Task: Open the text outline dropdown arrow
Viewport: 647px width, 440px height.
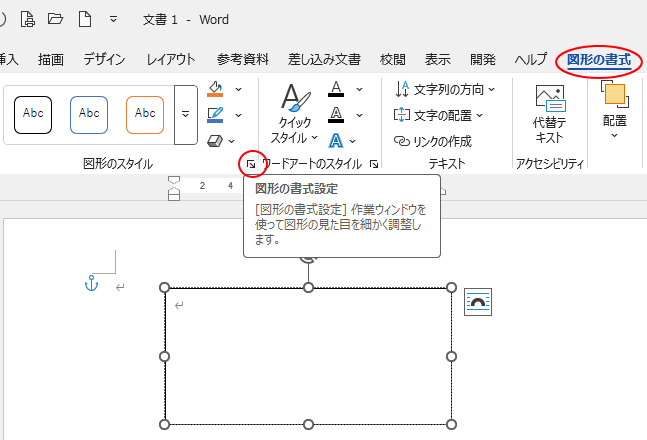Action: (x=359, y=115)
